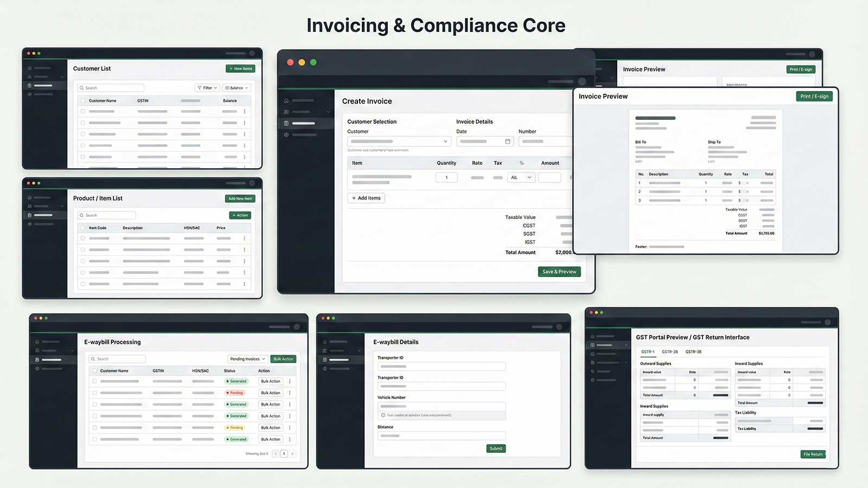
Task: Open the Customer selection dropdown in Create Invoice
Action: pyautogui.click(x=399, y=141)
